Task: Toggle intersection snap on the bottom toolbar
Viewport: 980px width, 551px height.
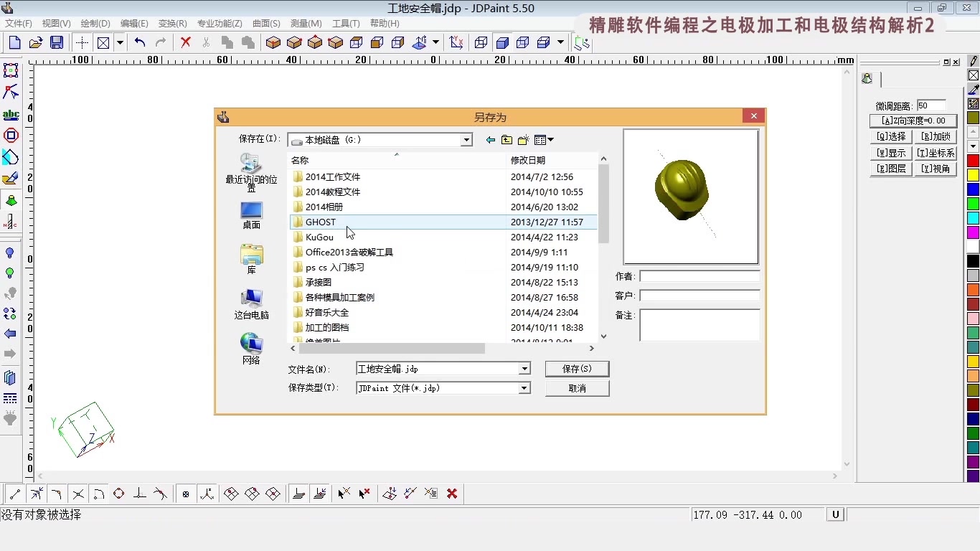Action: (78, 494)
